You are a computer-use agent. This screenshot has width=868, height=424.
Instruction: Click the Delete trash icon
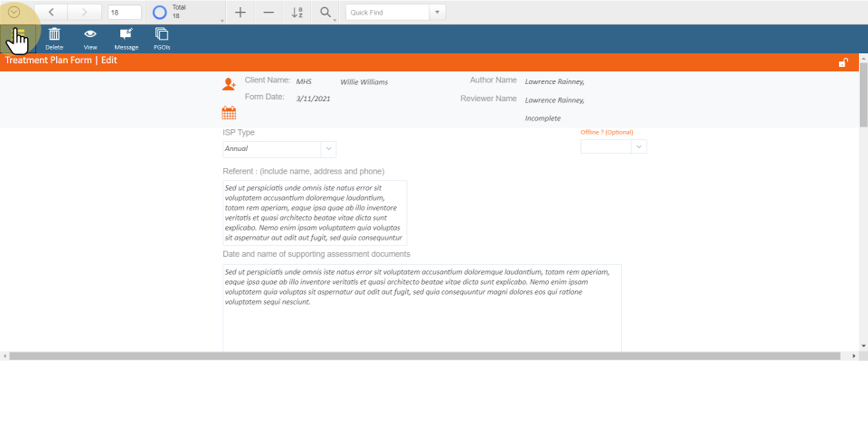coord(54,34)
